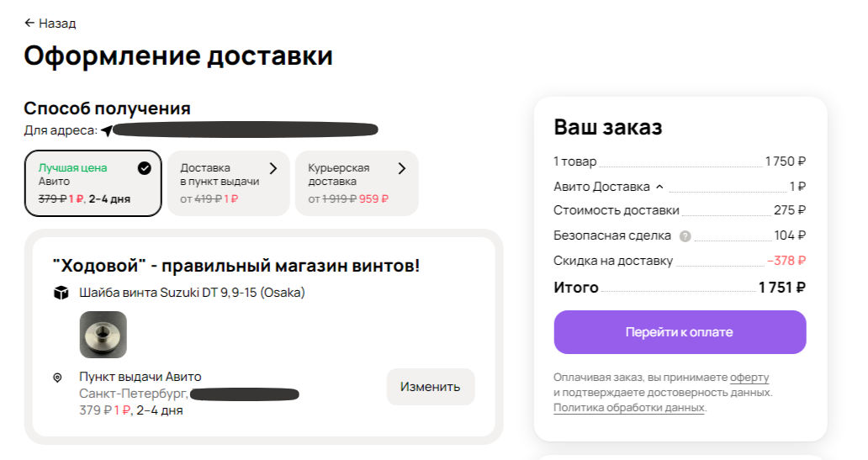Click the map pin icon by Пункт выдачи Авито
The image size is (868, 460).
57,378
